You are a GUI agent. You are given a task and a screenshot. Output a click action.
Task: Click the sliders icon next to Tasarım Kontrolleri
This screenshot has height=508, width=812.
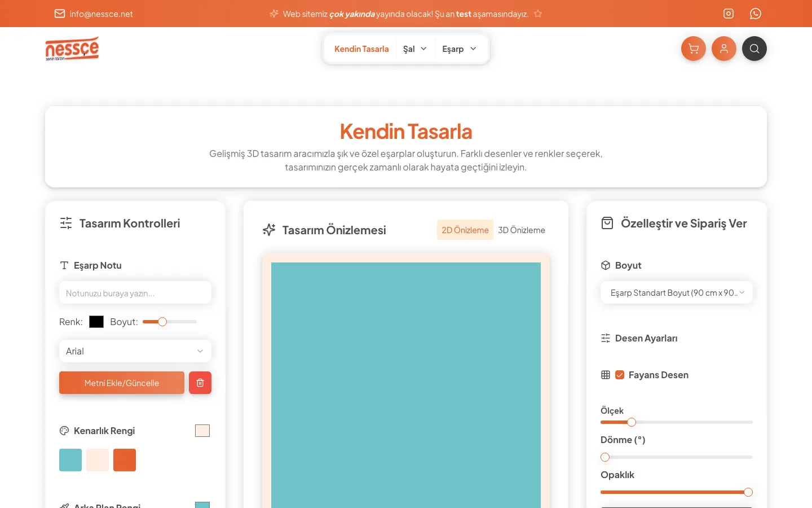pos(66,223)
